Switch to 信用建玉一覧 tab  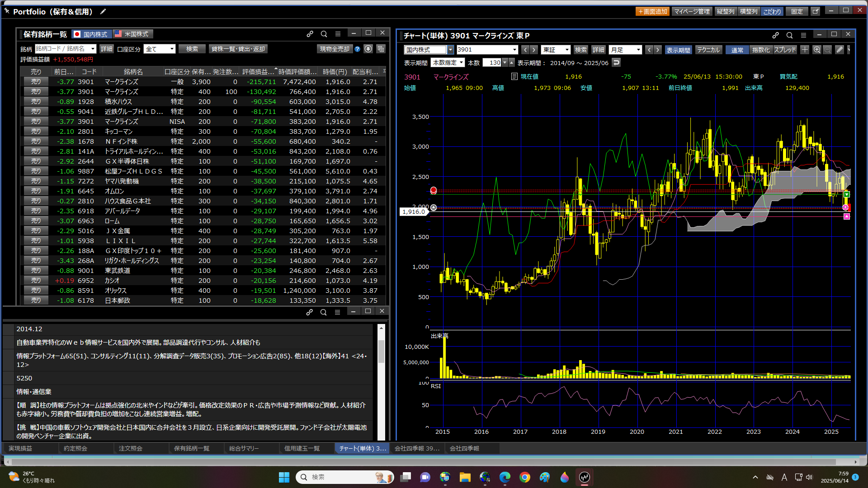click(x=307, y=448)
